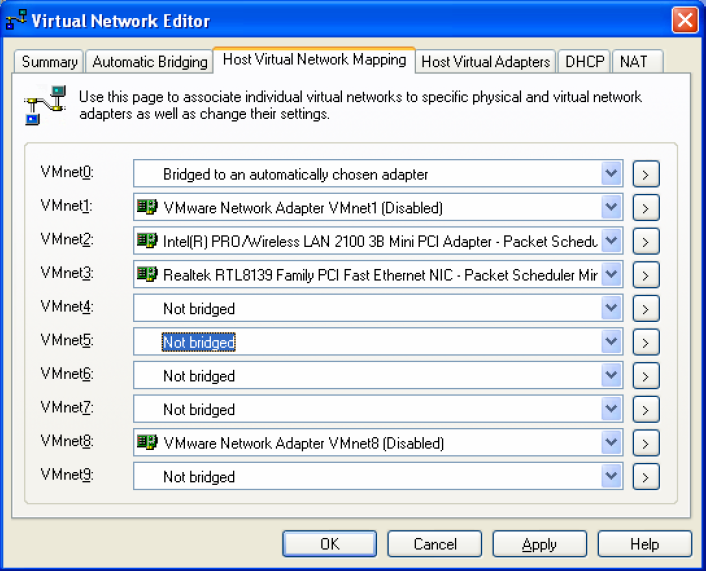This screenshot has width=707, height=571.
Task: Expand the VMnet9 Not bridged dropdown
Action: tap(611, 476)
